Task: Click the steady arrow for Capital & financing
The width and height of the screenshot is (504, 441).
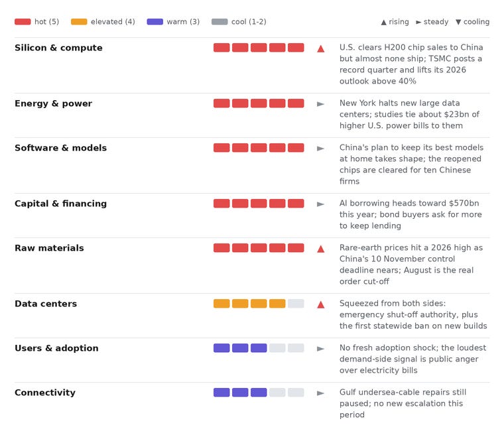Action: 320,204
